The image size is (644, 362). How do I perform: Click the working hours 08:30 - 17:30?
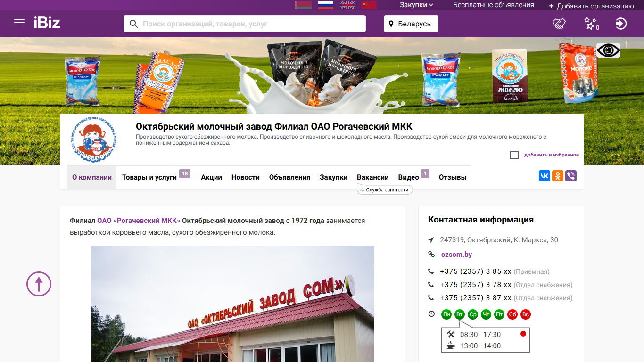[480, 335]
